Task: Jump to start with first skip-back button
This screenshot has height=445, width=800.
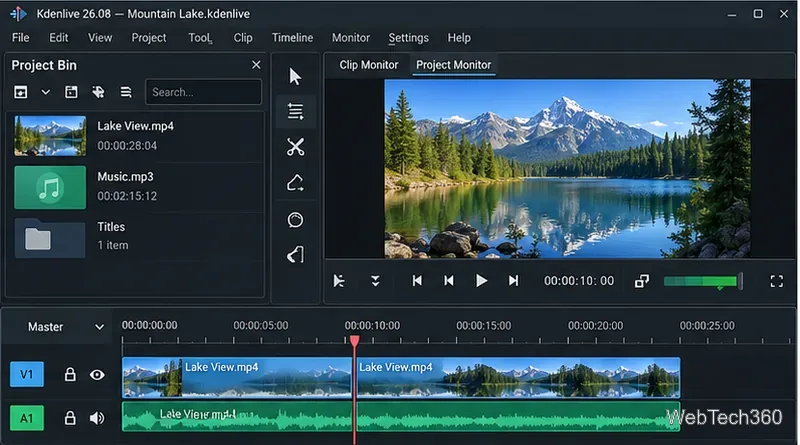Action: click(x=417, y=281)
